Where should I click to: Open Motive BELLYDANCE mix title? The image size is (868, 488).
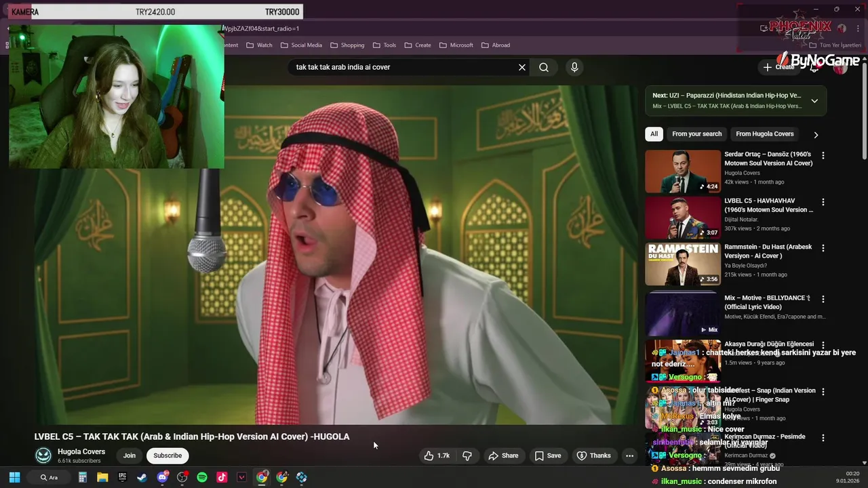click(x=767, y=302)
